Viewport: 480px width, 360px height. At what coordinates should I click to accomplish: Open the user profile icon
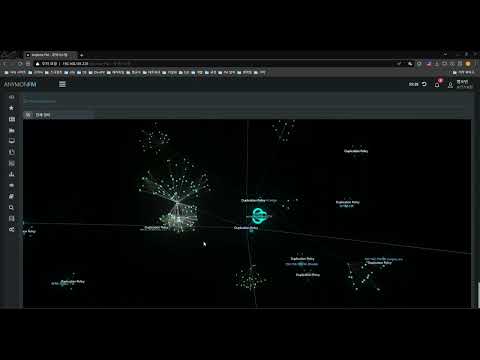point(450,85)
